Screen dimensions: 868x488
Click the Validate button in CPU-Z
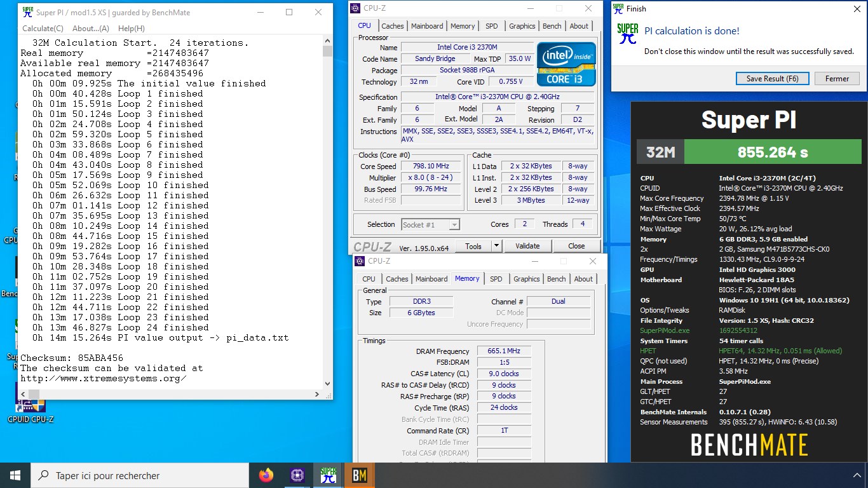(x=527, y=246)
